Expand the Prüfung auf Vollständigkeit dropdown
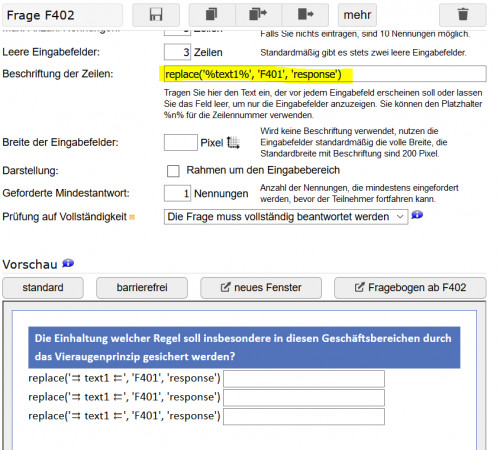This screenshot has width=500, height=450. (286, 217)
